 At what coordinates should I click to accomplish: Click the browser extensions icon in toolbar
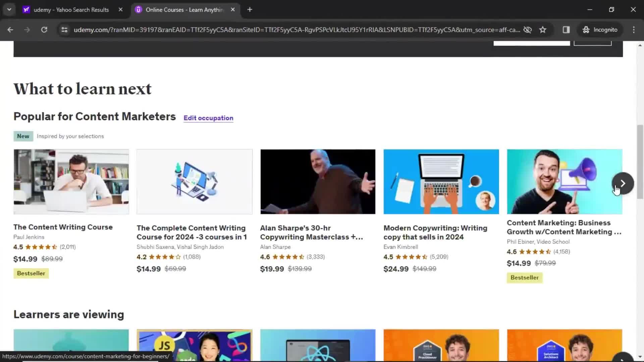pos(566,29)
